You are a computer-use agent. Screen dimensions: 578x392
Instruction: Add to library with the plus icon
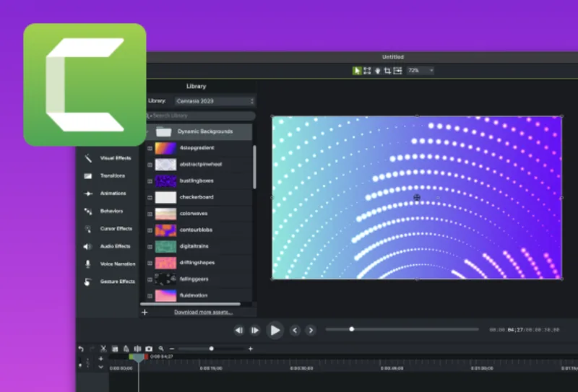(144, 312)
